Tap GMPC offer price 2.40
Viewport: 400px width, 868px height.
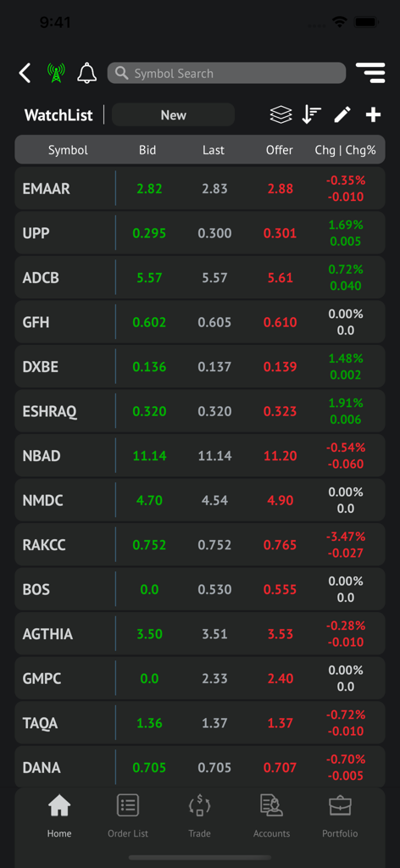281,679
